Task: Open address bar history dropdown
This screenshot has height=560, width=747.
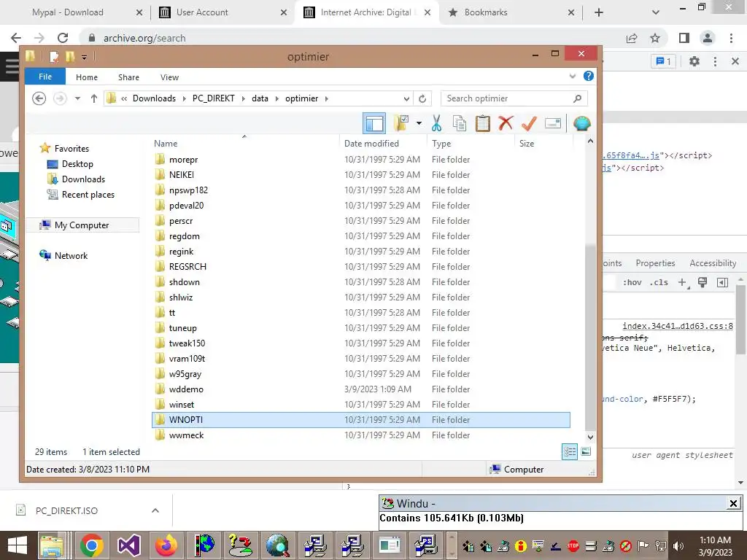Action: [406, 98]
